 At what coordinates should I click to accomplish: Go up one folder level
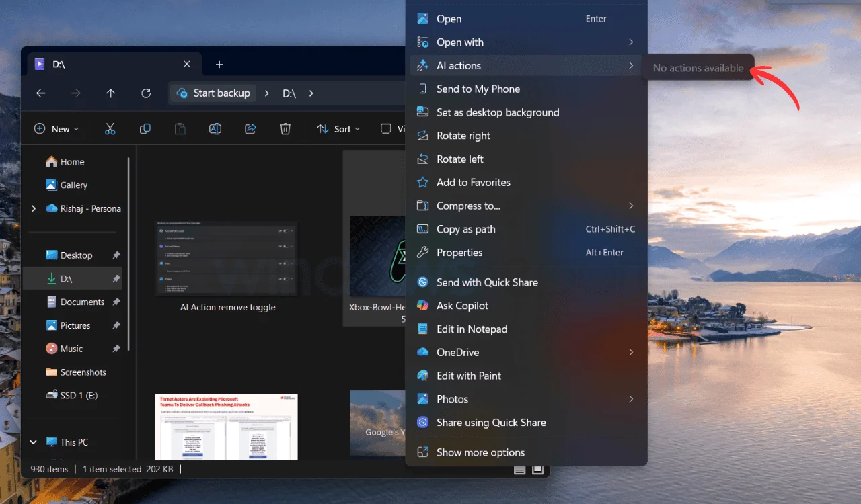[x=111, y=93]
